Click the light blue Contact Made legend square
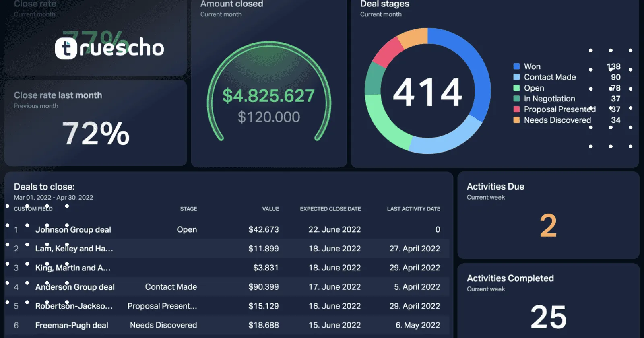Screen dimensions: 644x338 click(516, 77)
